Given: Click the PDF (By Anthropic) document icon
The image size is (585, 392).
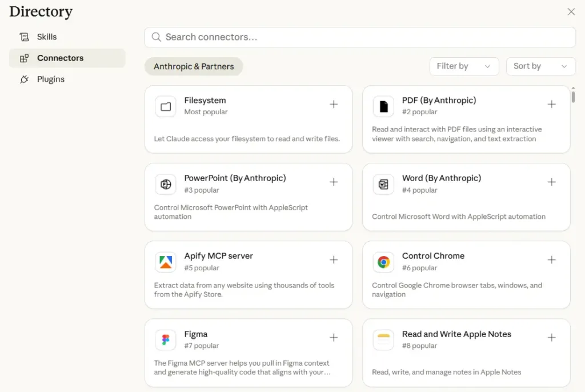Looking at the screenshot, I should point(383,106).
